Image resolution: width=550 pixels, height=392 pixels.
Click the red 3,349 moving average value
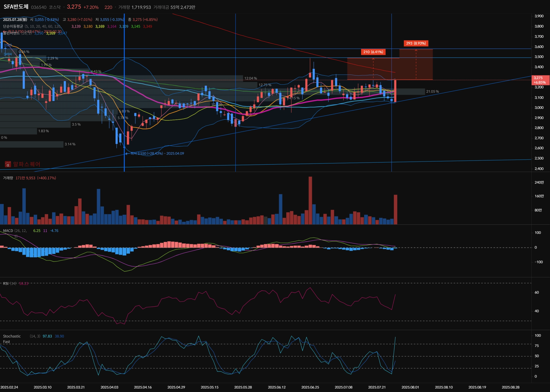(147, 26)
